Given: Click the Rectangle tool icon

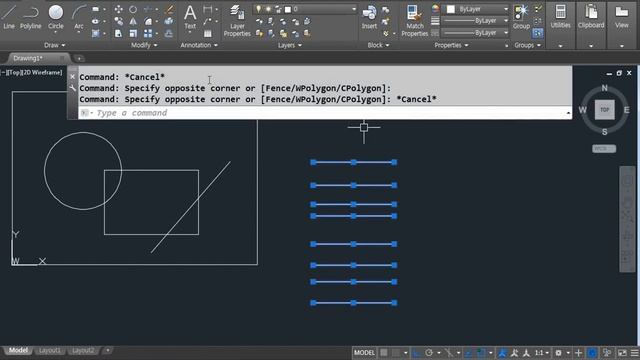Looking at the screenshot, I should (x=95, y=9).
